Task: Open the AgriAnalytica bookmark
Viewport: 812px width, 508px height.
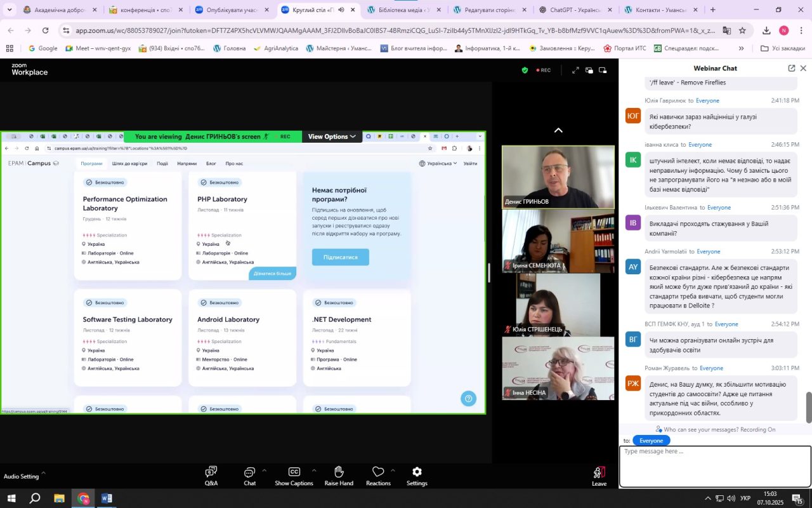Action: tap(275, 48)
